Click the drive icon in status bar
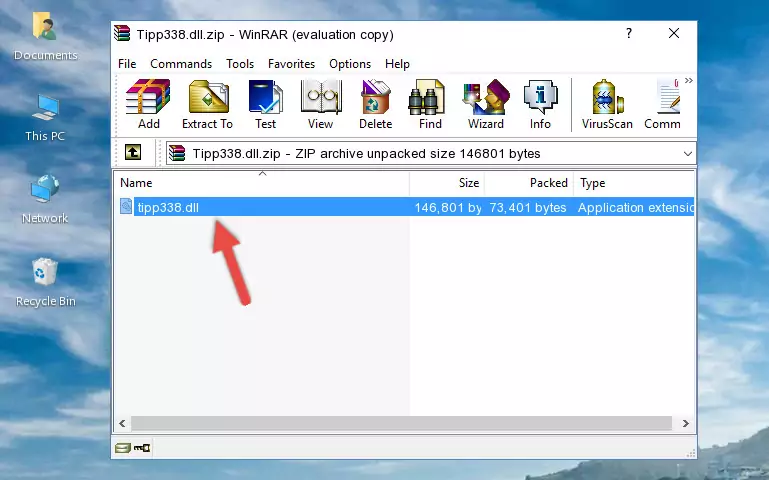The image size is (769, 480). click(123, 447)
